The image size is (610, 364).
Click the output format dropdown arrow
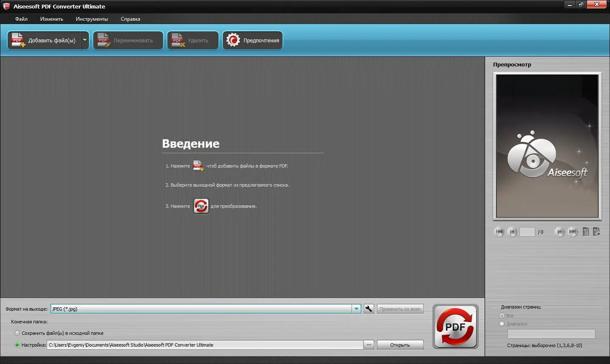click(356, 309)
